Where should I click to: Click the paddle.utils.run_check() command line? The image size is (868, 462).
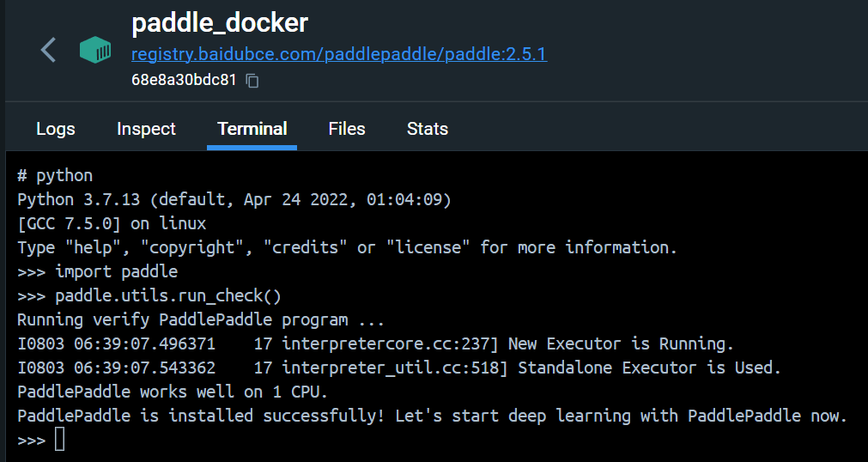tap(149, 295)
